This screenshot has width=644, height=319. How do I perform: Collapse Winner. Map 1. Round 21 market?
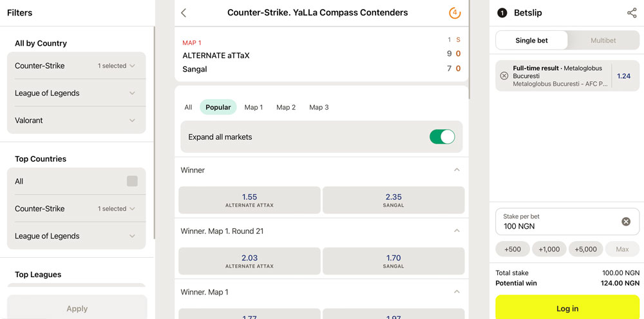[457, 231]
